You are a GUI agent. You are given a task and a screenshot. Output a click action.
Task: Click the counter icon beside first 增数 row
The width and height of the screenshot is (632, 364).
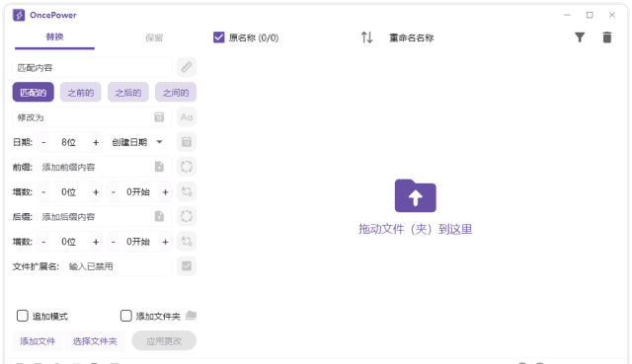point(187,191)
